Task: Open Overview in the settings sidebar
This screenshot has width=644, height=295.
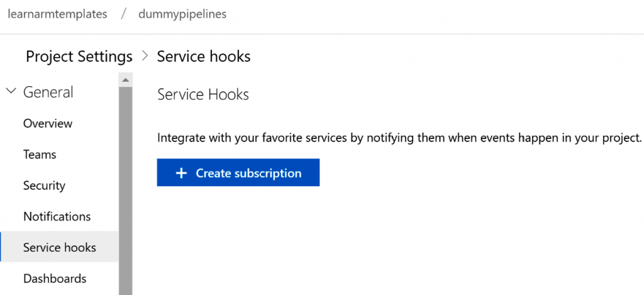Action: coord(48,123)
